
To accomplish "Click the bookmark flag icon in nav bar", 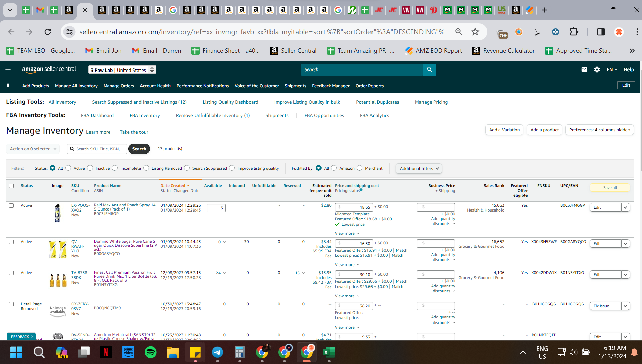I will (x=8, y=86).
